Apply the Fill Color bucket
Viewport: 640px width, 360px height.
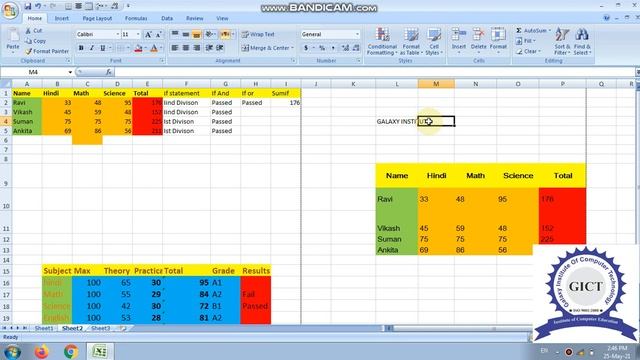[138, 49]
